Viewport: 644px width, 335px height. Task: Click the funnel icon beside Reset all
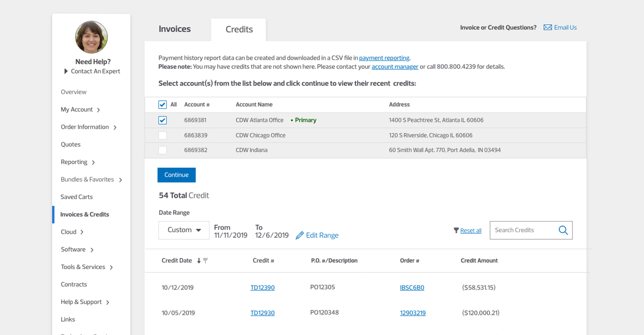coord(456,230)
